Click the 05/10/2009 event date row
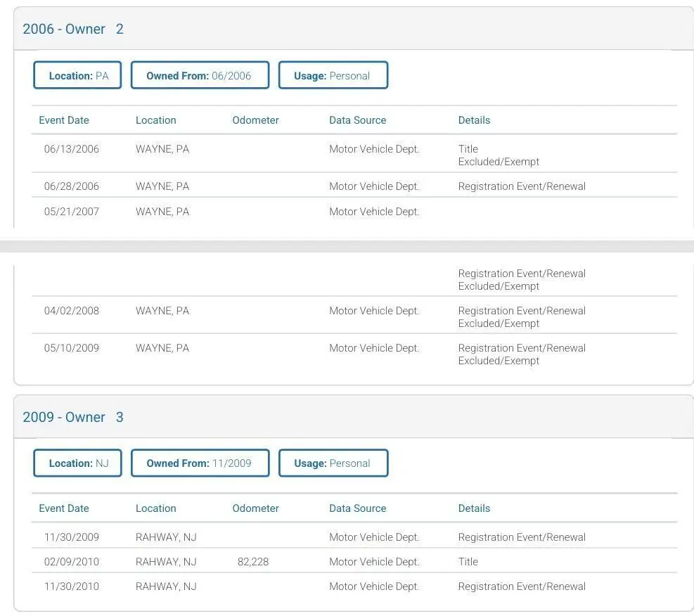 click(x=72, y=348)
